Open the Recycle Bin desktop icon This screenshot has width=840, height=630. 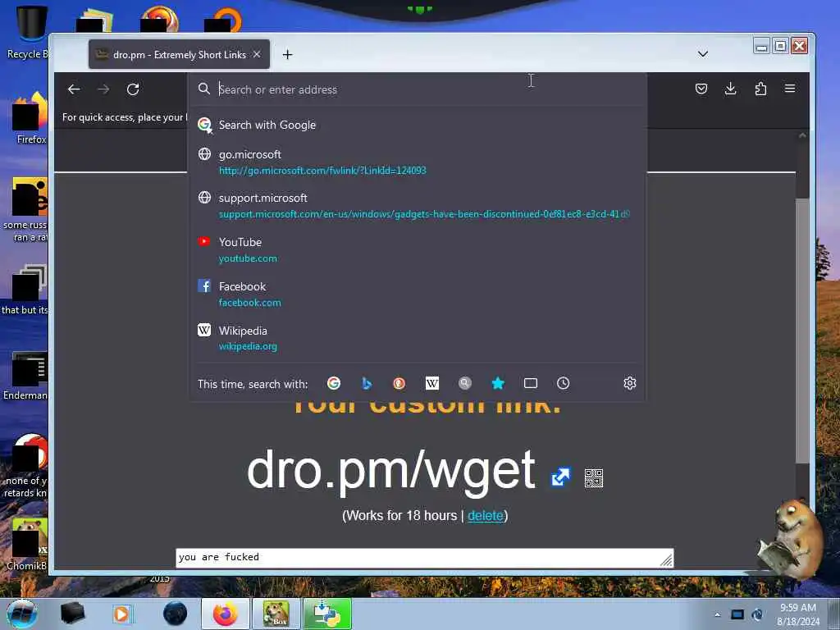[27, 32]
